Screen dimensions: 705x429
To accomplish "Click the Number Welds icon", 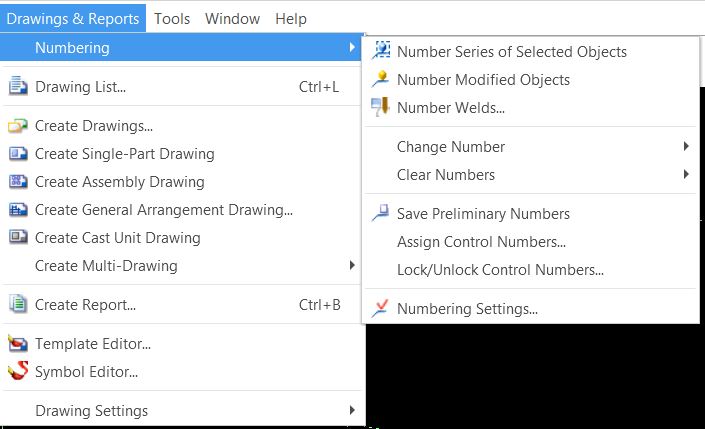I will pyautogui.click(x=381, y=108).
